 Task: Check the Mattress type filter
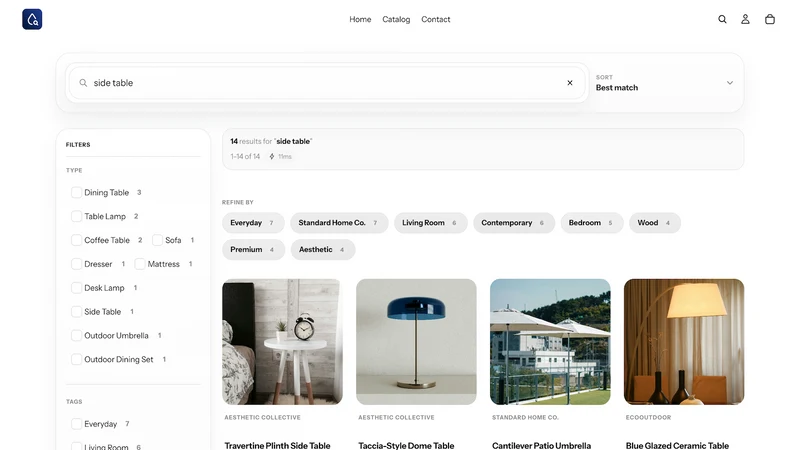[140, 264]
